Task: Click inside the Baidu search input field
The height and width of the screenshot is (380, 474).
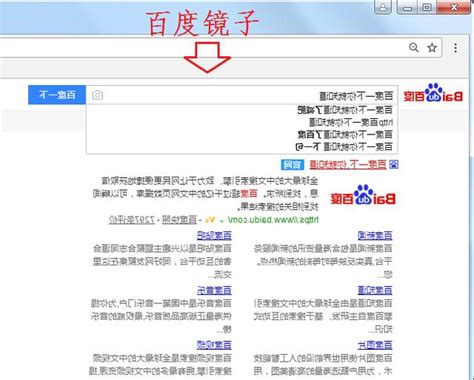Action: (242, 95)
